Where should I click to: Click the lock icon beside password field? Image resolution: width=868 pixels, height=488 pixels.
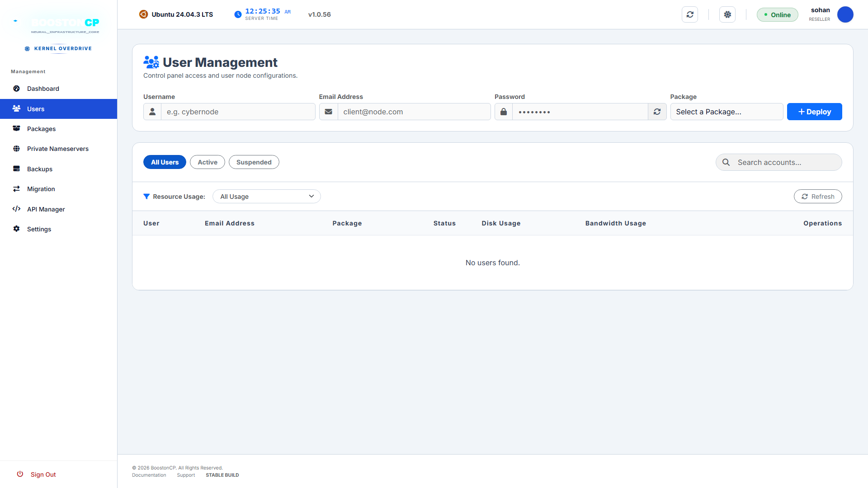pos(504,112)
